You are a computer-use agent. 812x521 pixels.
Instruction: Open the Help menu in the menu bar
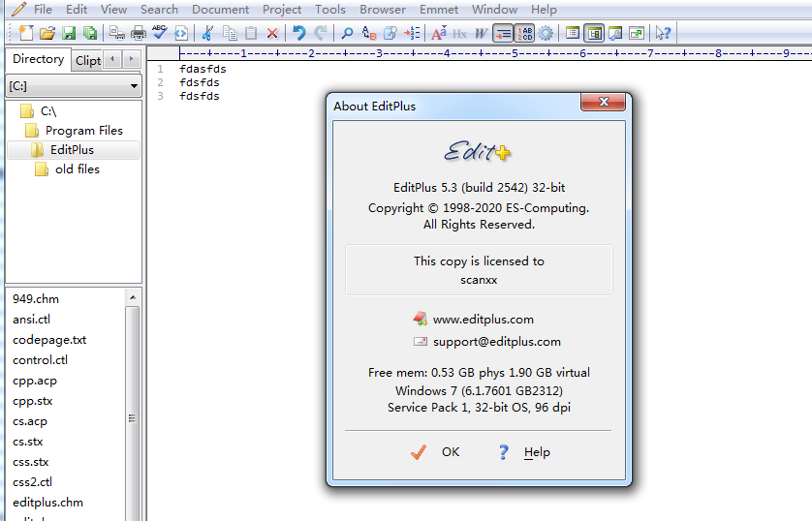(x=544, y=10)
